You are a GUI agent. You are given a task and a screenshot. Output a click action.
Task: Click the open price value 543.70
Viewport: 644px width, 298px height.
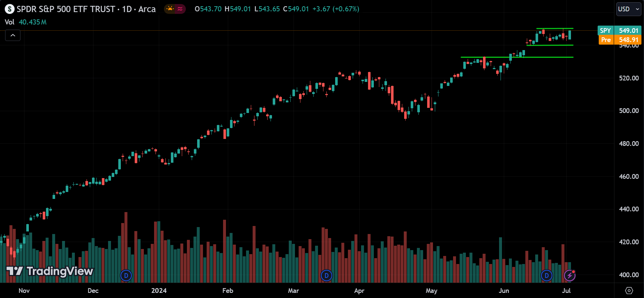tap(211, 9)
